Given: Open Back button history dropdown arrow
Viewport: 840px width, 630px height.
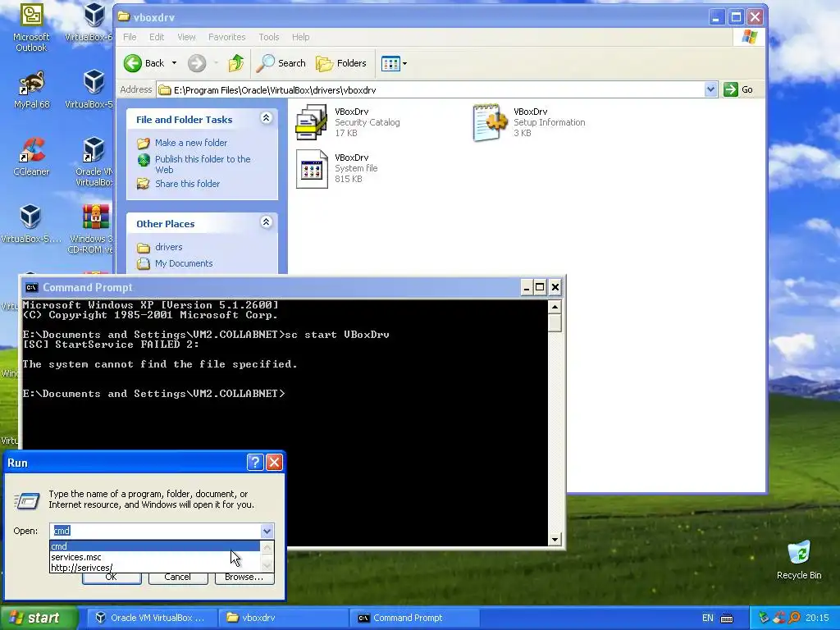Looking at the screenshot, I should [174, 63].
